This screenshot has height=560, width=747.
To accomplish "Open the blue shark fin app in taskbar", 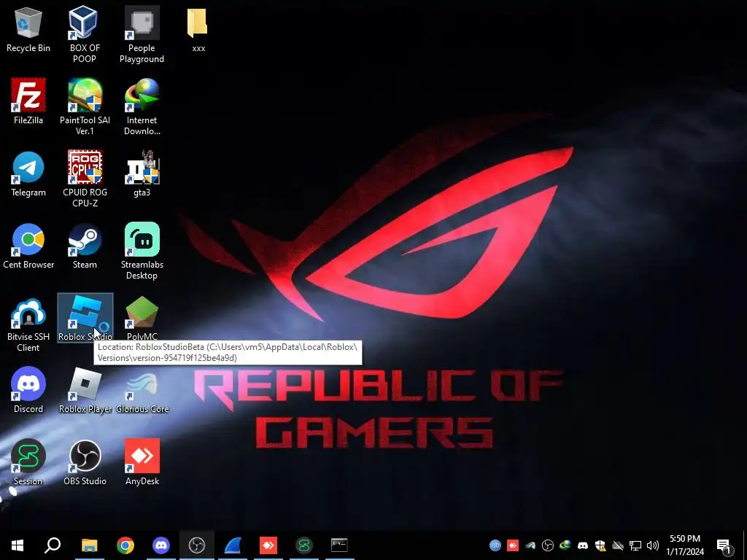I will pyautogui.click(x=233, y=545).
